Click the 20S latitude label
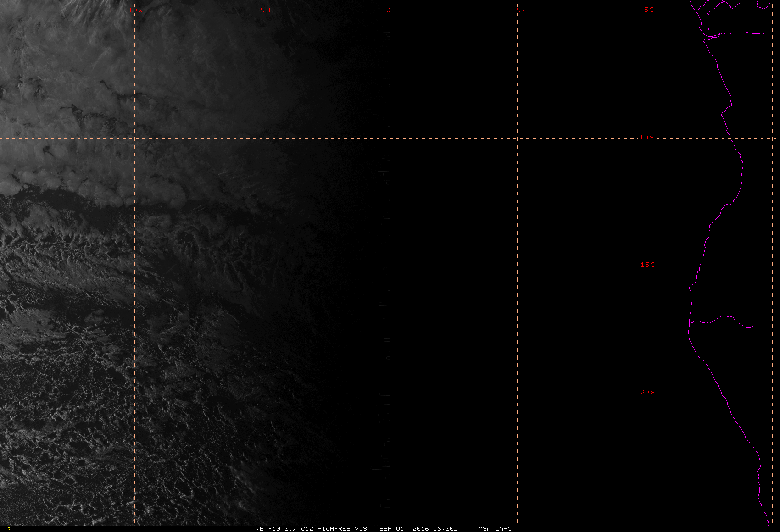This screenshot has height=532, width=780. click(647, 392)
